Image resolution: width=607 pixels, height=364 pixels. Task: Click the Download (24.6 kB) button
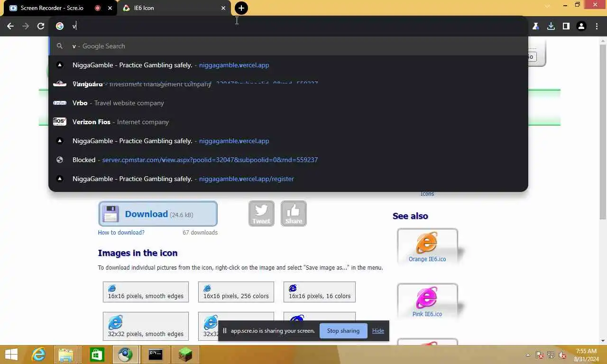[158, 214]
